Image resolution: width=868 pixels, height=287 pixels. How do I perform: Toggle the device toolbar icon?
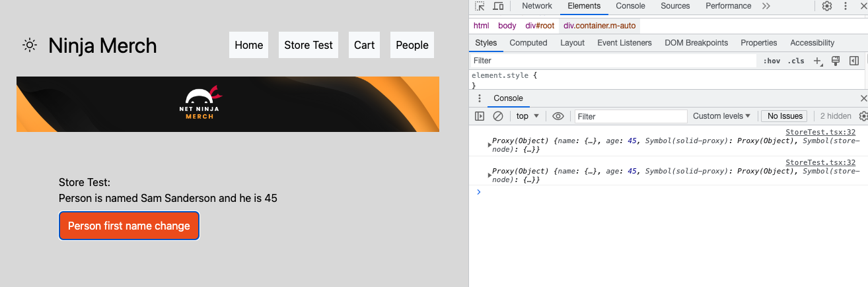[498, 6]
